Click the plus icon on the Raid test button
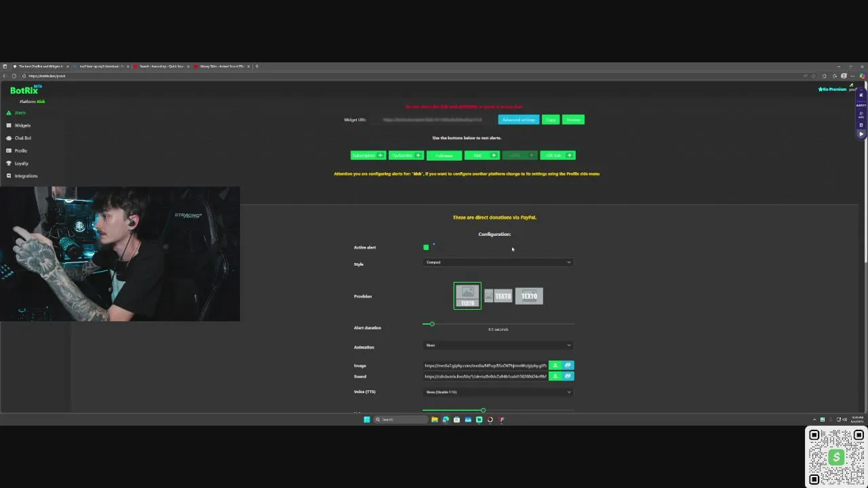The image size is (868, 488). 494,155
